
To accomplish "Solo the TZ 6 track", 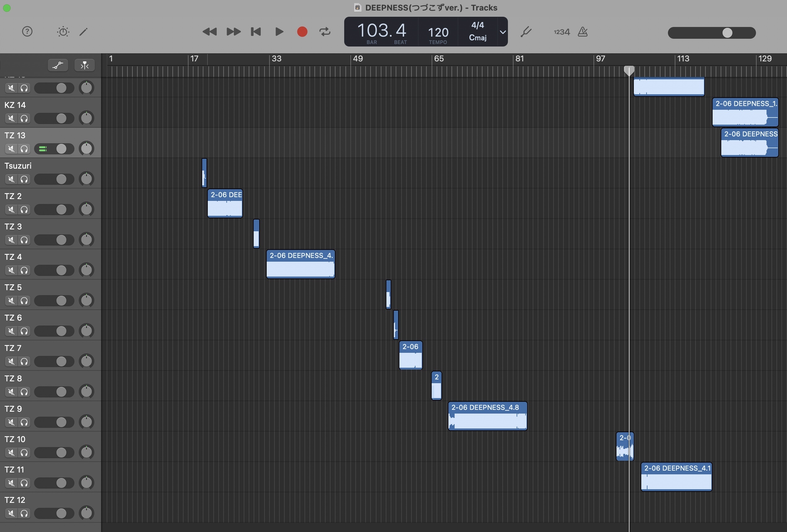I will pos(24,331).
